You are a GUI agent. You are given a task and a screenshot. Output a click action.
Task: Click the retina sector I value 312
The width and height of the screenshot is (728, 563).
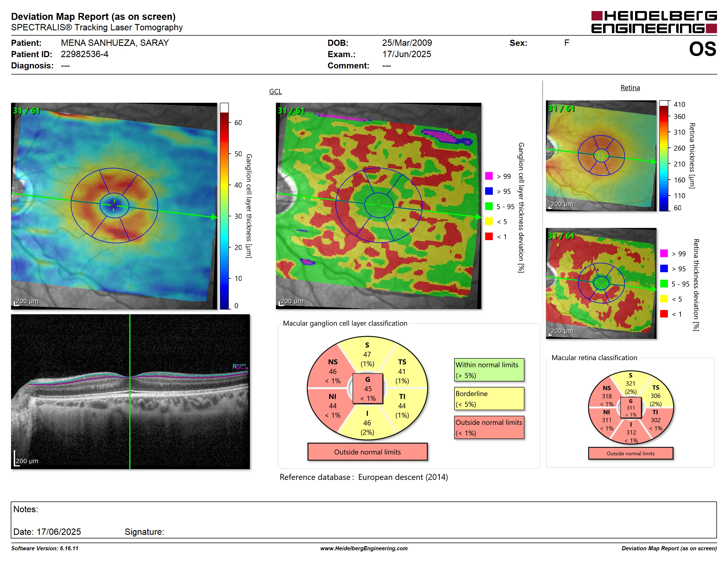coord(631,432)
